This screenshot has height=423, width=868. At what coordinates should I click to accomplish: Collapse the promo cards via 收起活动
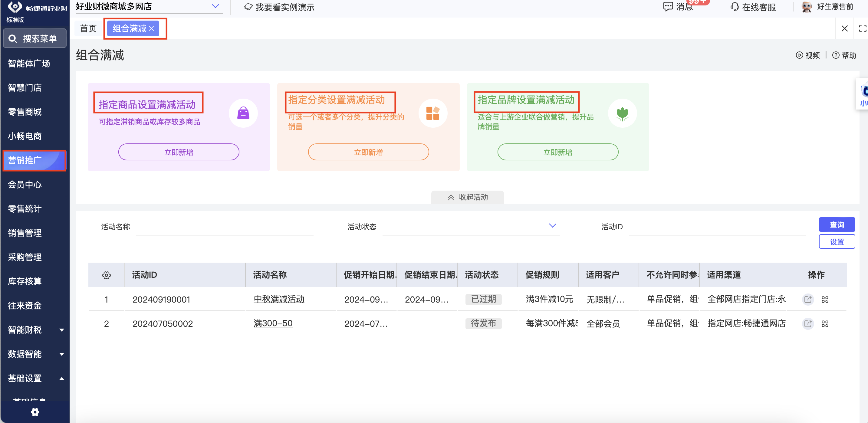(467, 197)
